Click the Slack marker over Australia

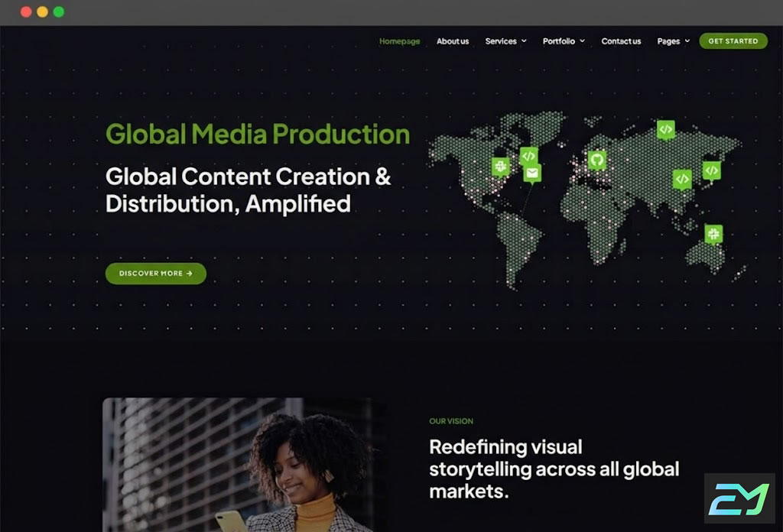click(713, 234)
